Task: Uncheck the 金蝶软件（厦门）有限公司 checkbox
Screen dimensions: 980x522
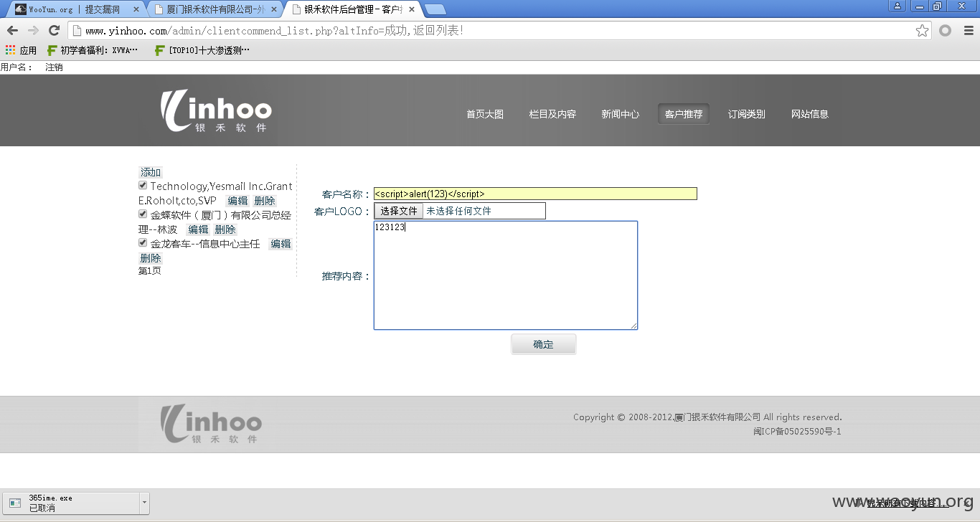Action: [143, 214]
